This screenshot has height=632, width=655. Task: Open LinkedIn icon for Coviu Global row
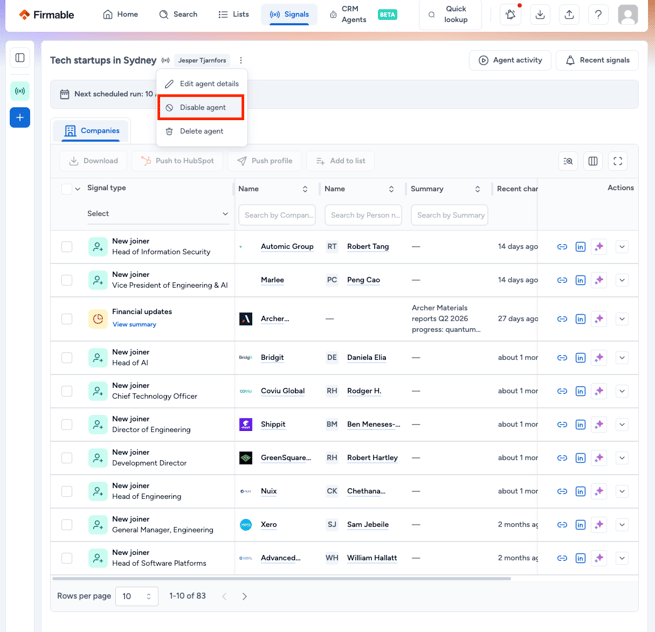[x=580, y=391]
